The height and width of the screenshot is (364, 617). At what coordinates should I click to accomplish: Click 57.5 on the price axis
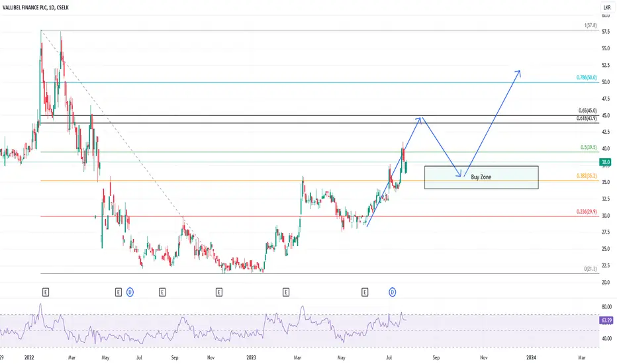pos(606,32)
